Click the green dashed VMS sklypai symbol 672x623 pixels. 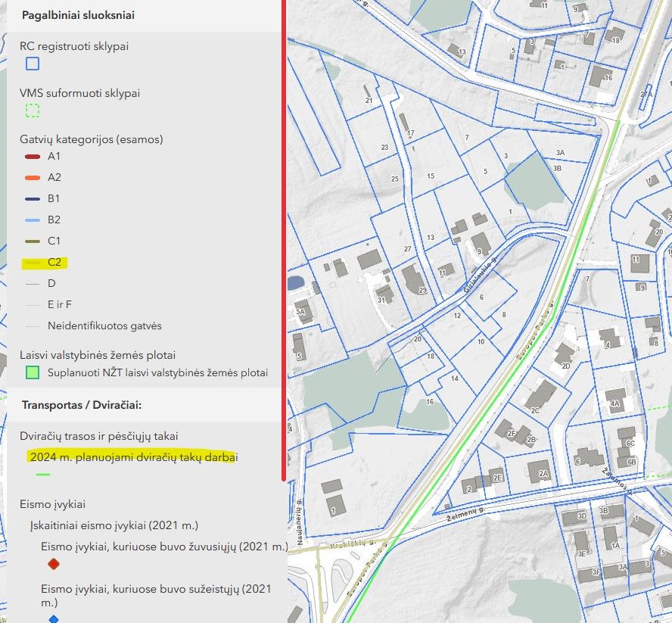point(33,111)
